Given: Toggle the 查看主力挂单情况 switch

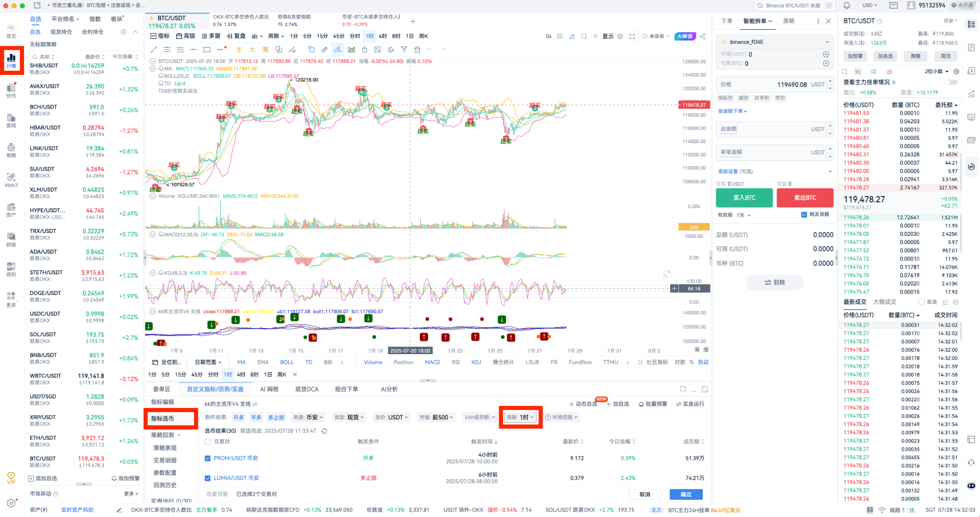Looking at the screenshot, I should pyautogui.click(x=951, y=82).
